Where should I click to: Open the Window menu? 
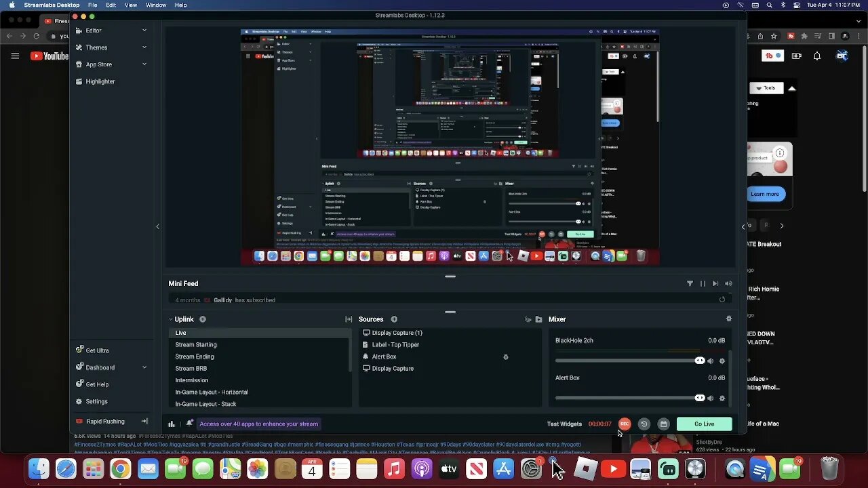[156, 5]
